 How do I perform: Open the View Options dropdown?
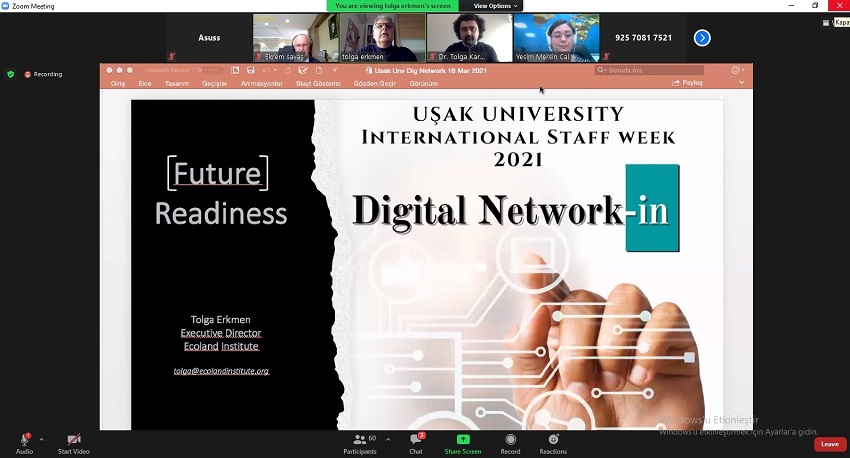[496, 6]
